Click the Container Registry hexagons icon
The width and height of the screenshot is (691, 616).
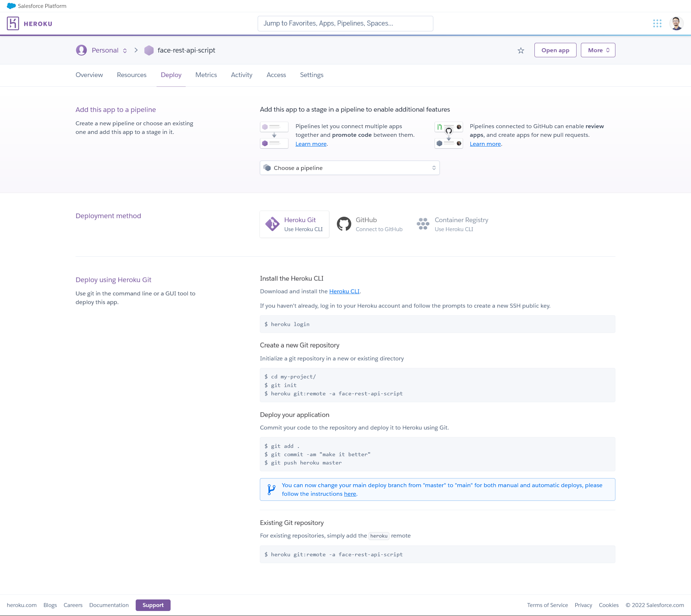[x=423, y=224]
